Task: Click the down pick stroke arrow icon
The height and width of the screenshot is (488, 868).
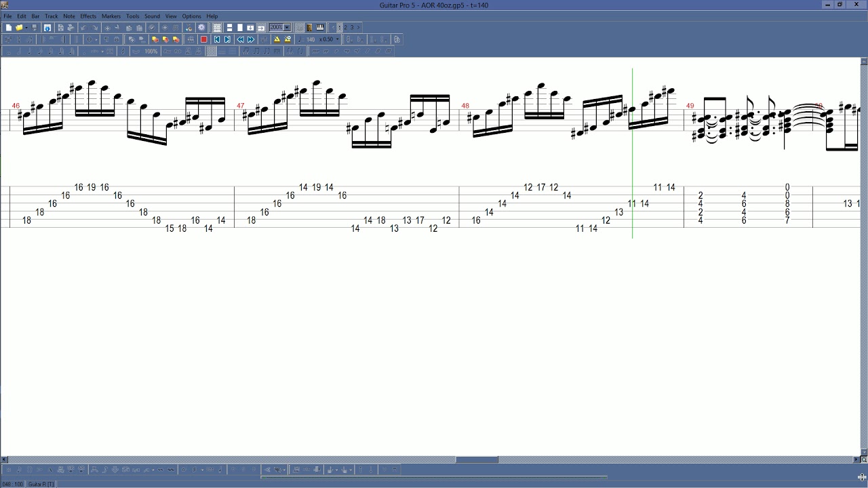Action: pos(371,469)
